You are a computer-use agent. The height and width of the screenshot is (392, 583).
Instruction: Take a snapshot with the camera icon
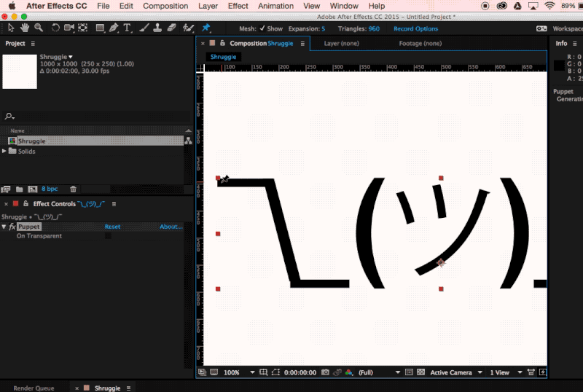coord(325,372)
